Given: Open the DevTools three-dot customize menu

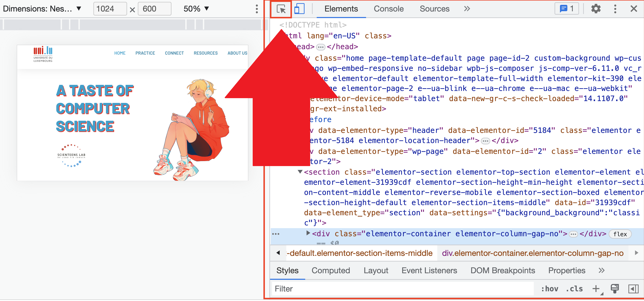Looking at the screenshot, I should point(615,9).
